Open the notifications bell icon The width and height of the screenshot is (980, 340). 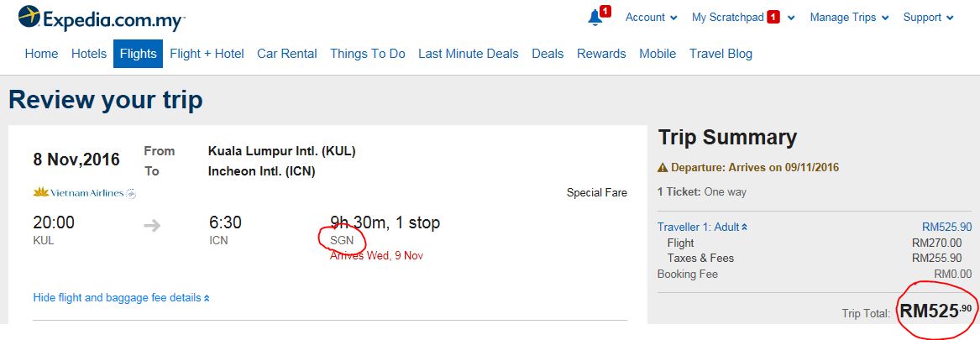coord(595,18)
